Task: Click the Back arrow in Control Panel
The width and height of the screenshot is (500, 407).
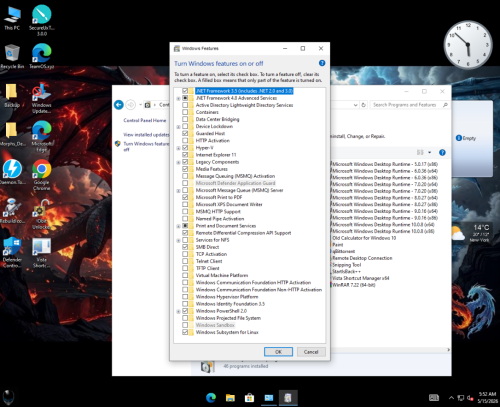Action: pyautogui.click(x=119, y=105)
